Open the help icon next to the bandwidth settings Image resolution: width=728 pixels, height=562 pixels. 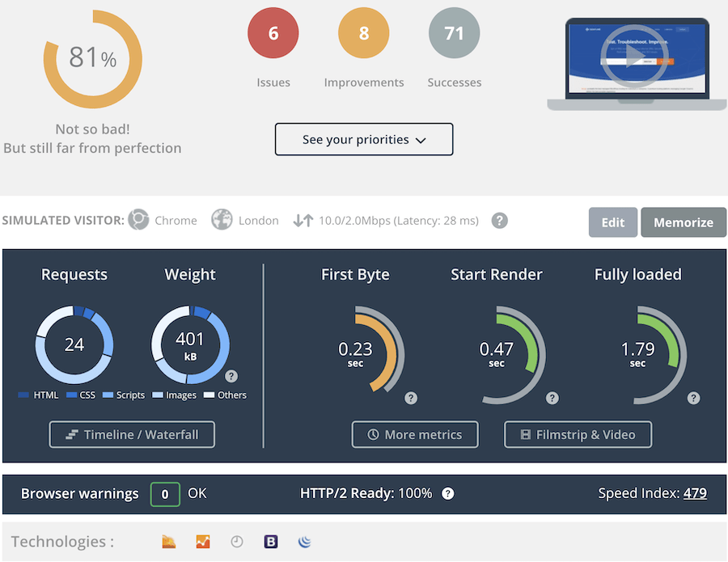[499, 220]
